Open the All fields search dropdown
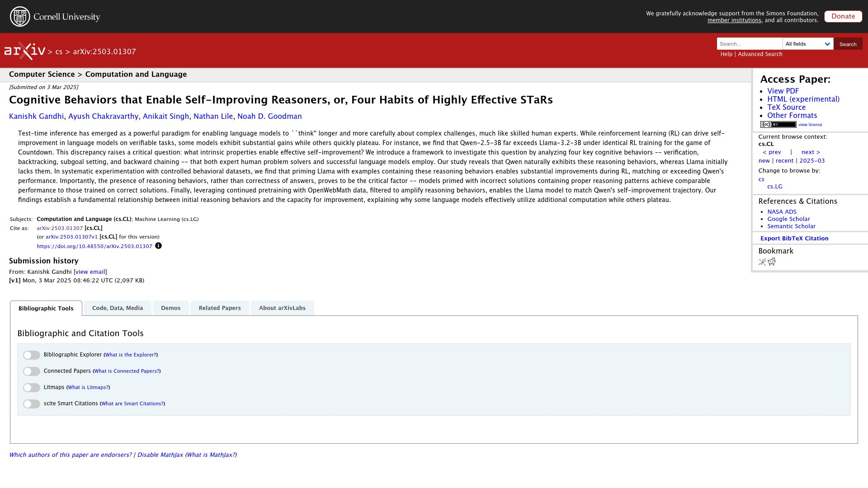 808,44
